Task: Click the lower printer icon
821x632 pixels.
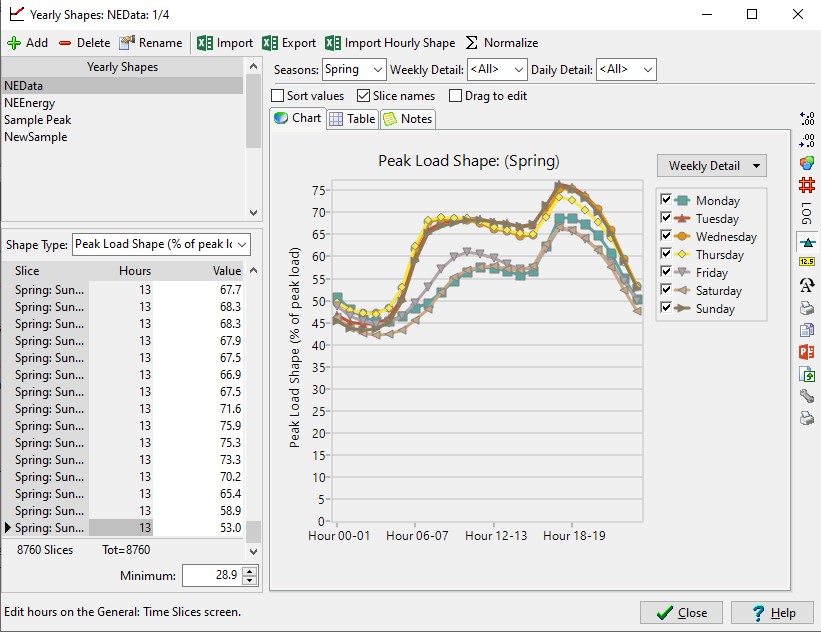Action: pos(807,418)
